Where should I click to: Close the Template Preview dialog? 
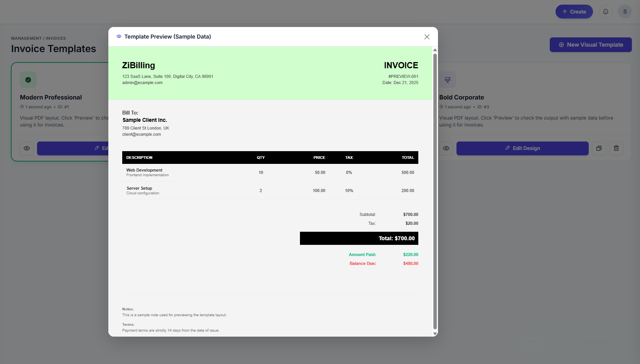[427, 37]
